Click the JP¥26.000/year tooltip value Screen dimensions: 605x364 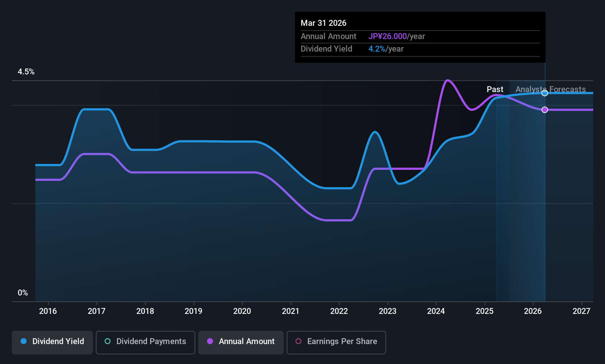397,36
